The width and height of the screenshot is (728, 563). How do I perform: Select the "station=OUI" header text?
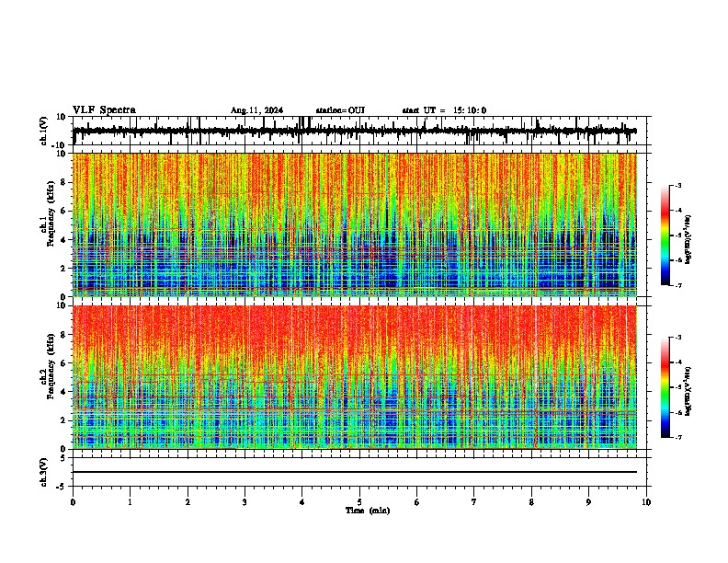coord(340,110)
